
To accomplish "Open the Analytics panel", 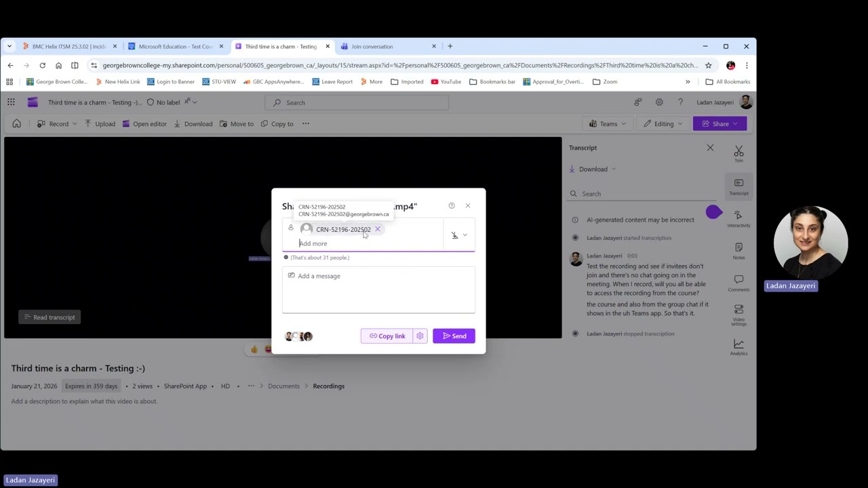I will (x=738, y=347).
